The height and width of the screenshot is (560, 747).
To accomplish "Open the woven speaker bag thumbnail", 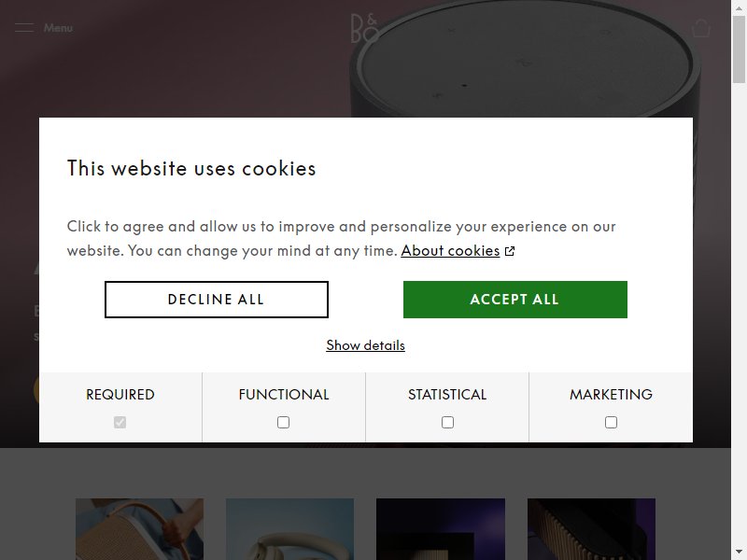I will coord(139,529).
